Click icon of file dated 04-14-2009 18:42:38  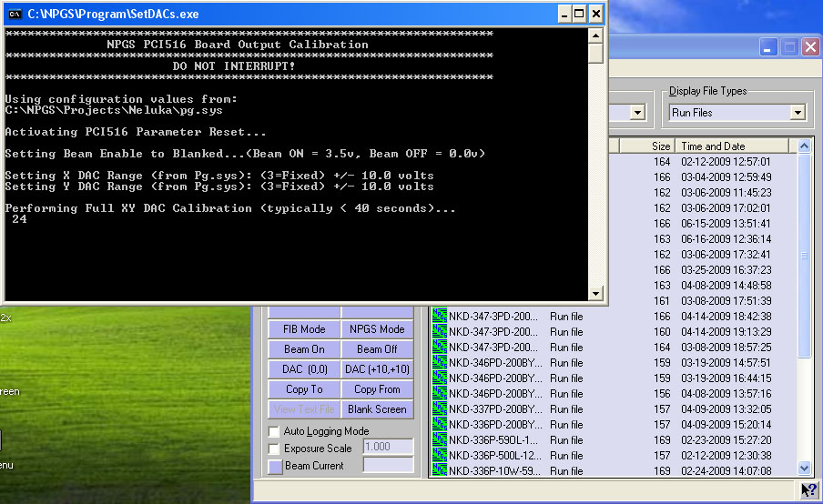pos(439,317)
